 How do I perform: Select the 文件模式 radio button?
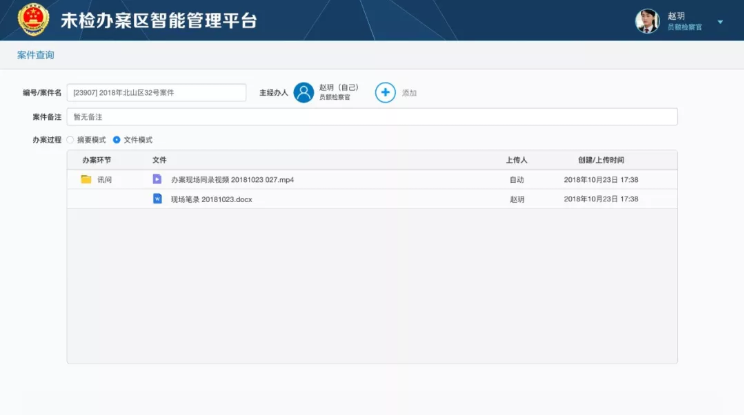117,140
